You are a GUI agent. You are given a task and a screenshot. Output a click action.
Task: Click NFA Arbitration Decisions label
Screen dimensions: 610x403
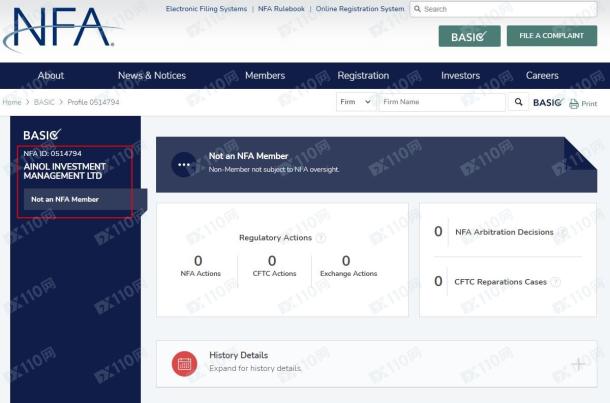coord(504,232)
